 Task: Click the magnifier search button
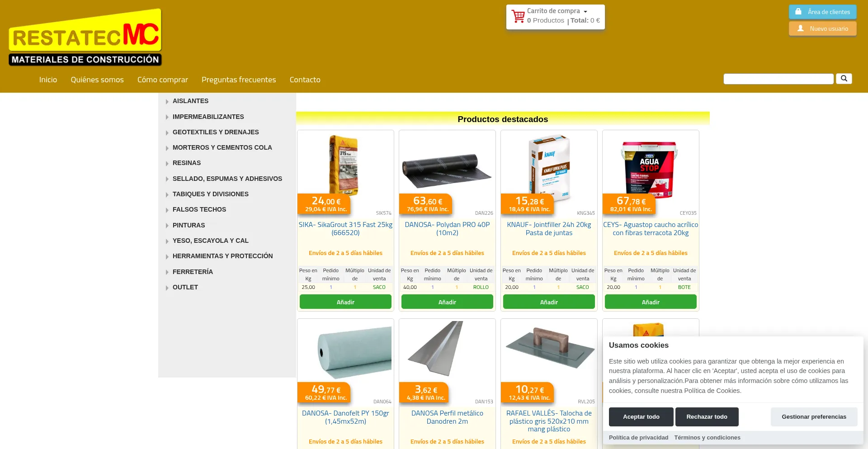coord(844,79)
